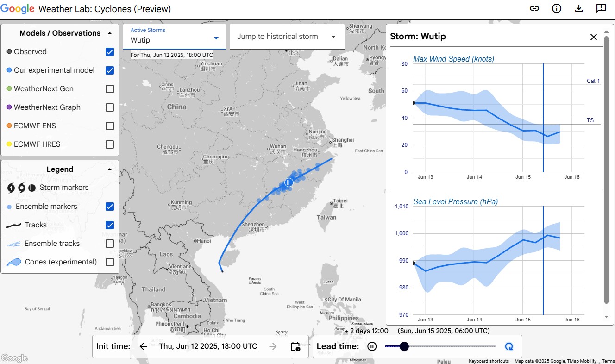Click the Hanoi label on map
This screenshot has width=615, height=364.
point(204,241)
